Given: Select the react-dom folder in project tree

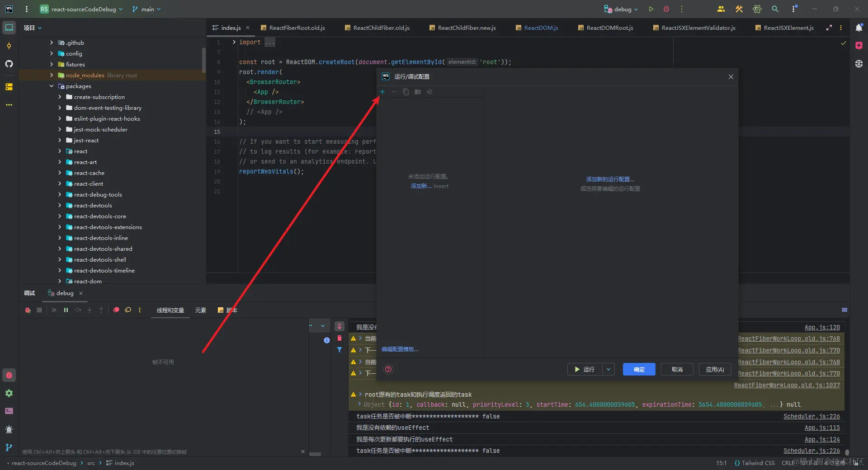Looking at the screenshot, I should 88,281.
